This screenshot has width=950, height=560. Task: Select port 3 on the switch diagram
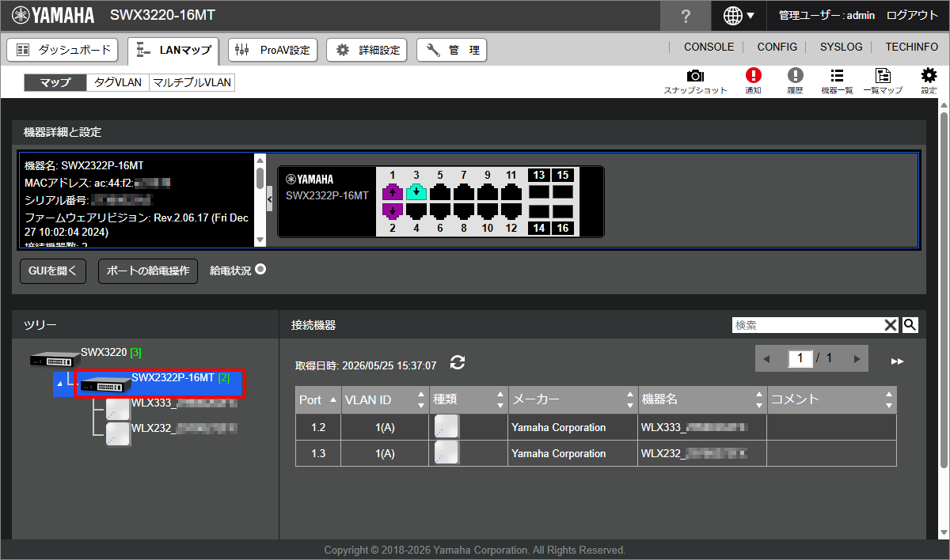click(x=416, y=192)
